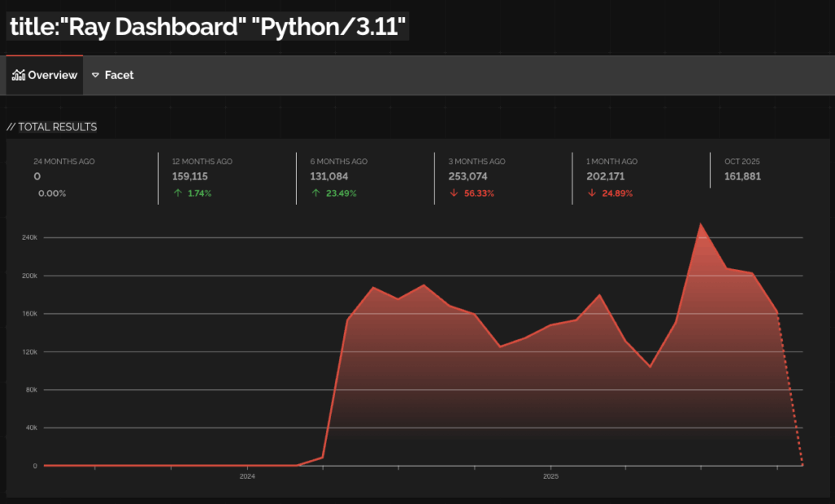Click the 240k y-axis label
Screen dimensions: 835x504
point(29,237)
